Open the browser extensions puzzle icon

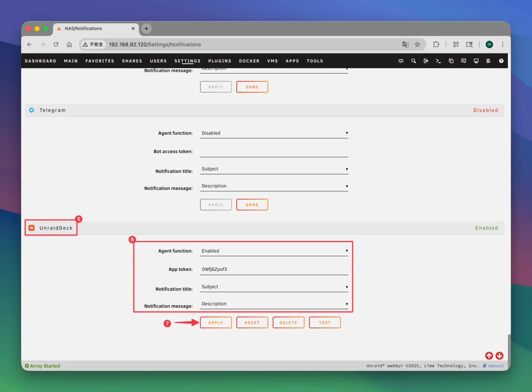436,44
